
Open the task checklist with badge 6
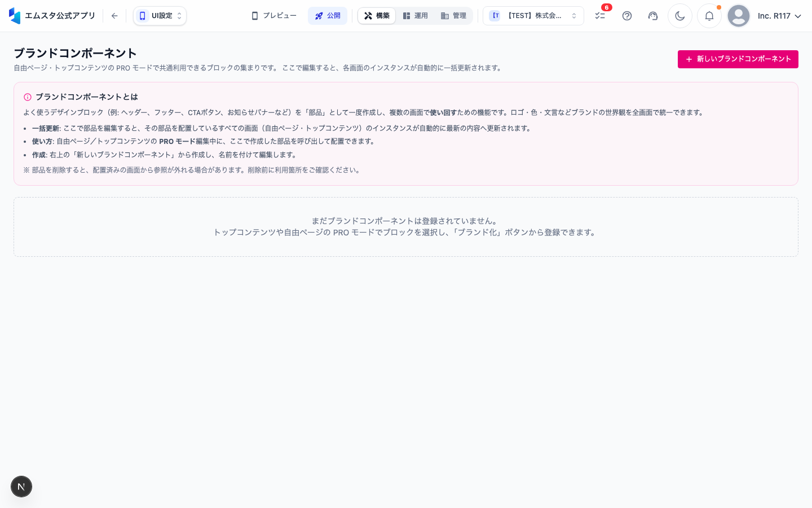[600, 16]
